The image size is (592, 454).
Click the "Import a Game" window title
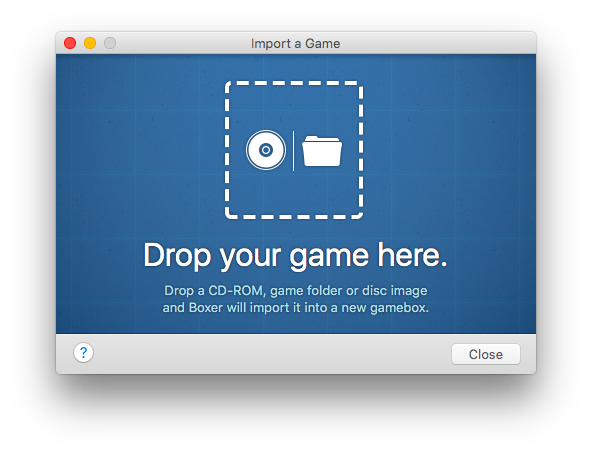(x=296, y=43)
